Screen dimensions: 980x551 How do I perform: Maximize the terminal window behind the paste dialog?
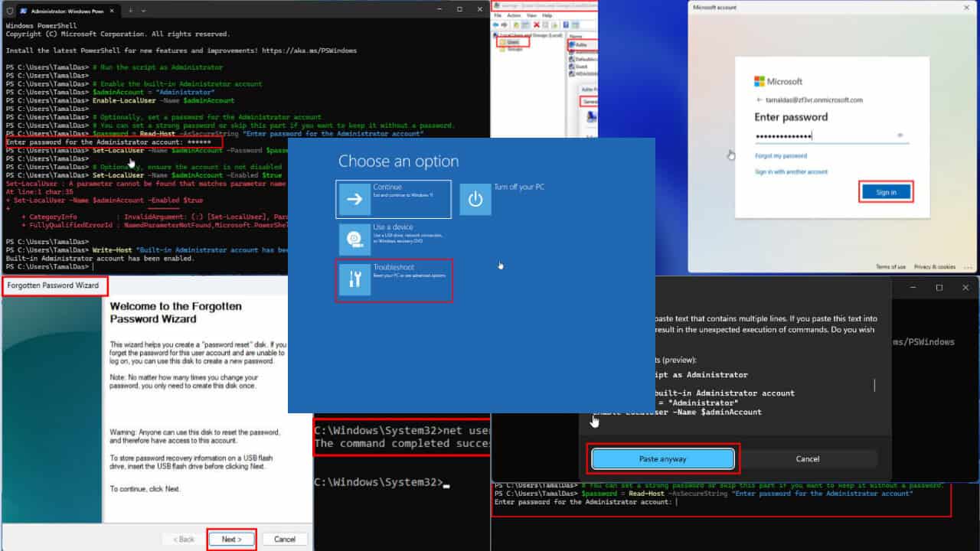(x=939, y=288)
